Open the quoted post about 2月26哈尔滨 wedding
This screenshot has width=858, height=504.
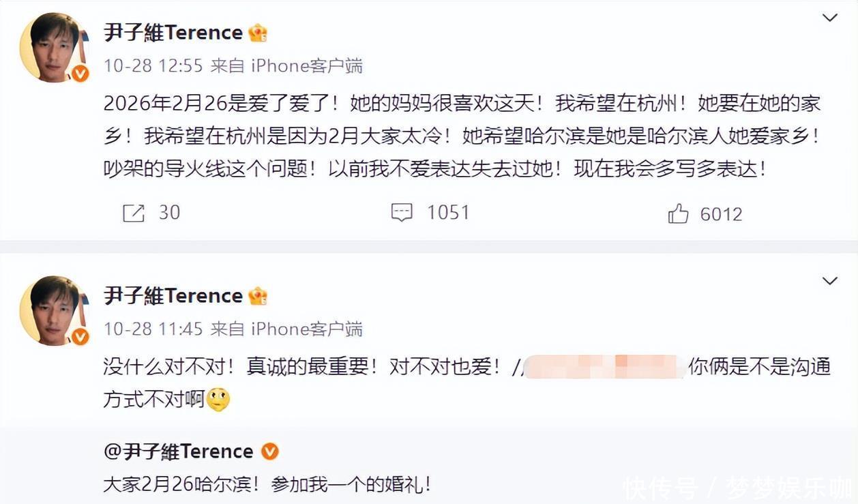(x=267, y=485)
